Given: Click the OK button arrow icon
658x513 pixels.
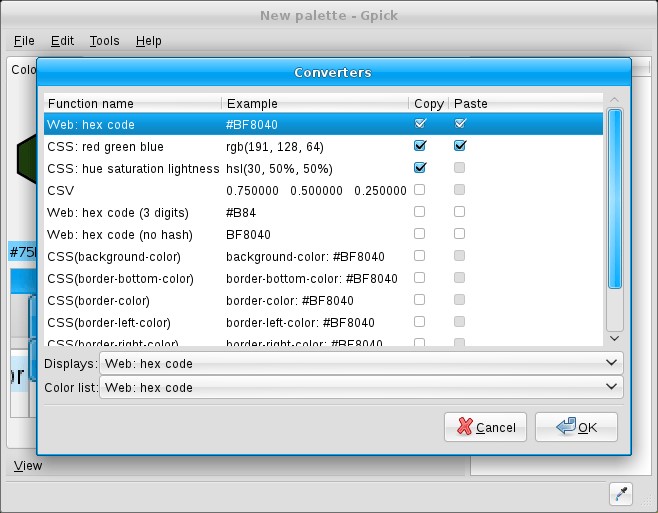Looking at the screenshot, I should pos(564,427).
